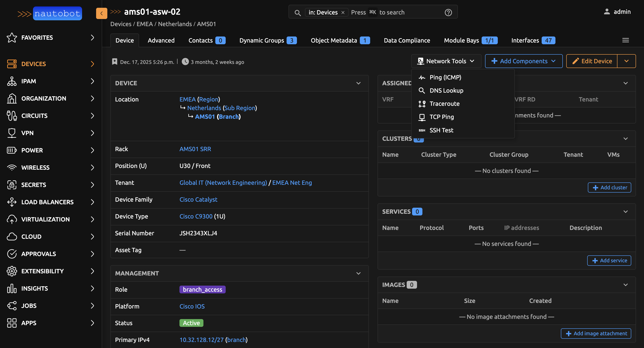The width and height of the screenshot is (644, 348).
Task: Choose SSH Test menu entry
Action: click(441, 130)
